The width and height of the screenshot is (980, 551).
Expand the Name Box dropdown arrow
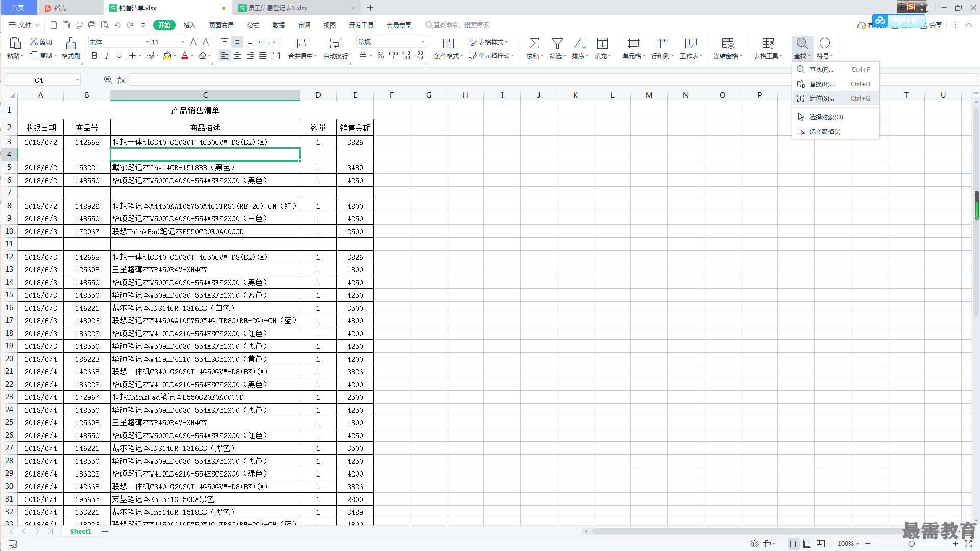78,80
